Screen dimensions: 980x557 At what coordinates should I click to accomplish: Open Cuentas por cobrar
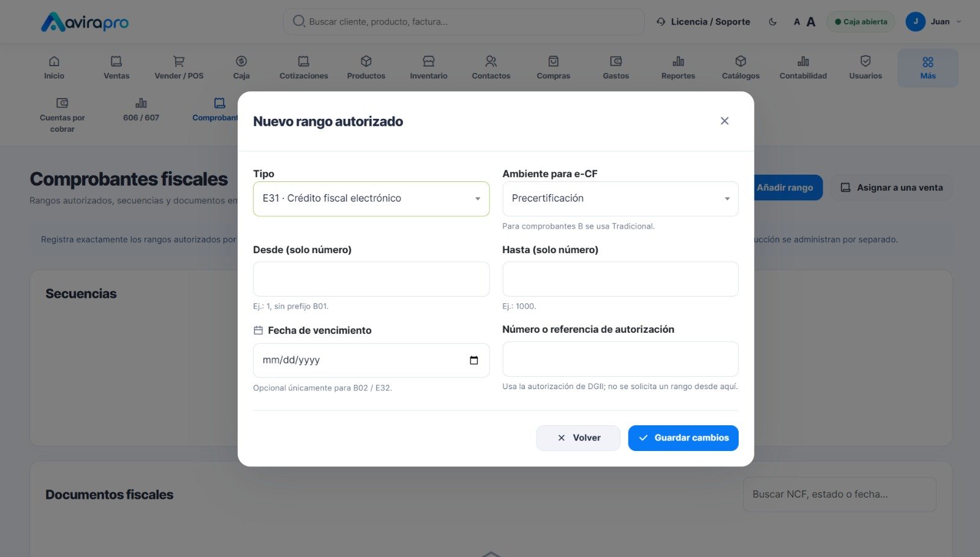(x=62, y=115)
